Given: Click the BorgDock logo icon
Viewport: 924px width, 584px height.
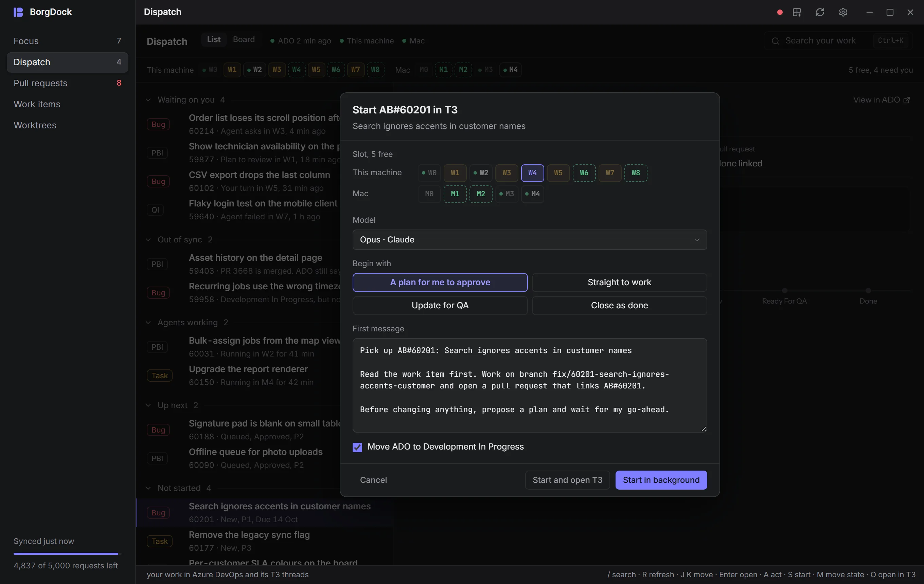Looking at the screenshot, I should click(18, 12).
